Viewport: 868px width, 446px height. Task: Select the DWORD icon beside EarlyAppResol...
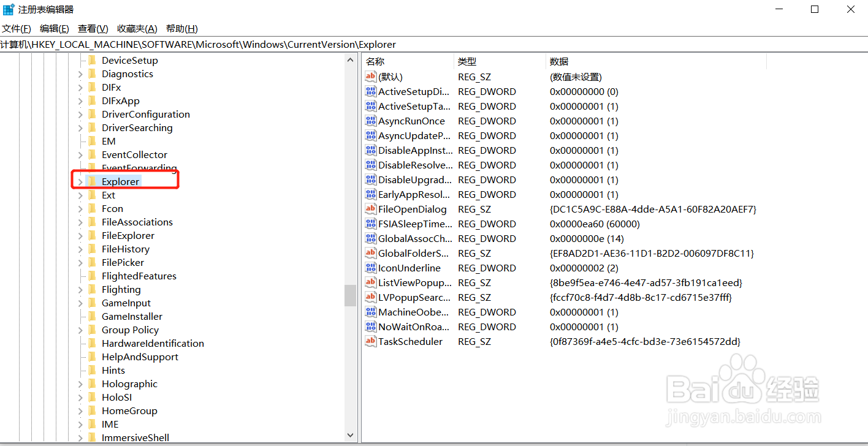[x=370, y=194]
